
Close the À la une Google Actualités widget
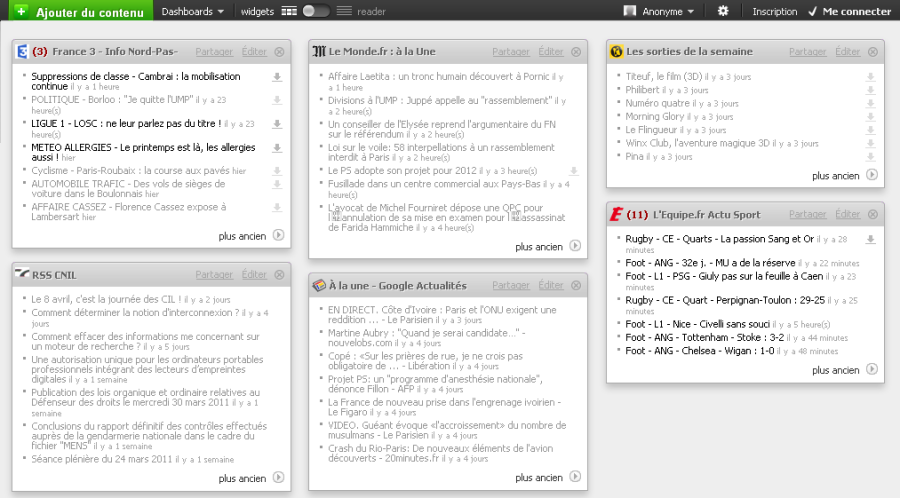pyautogui.click(x=576, y=285)
